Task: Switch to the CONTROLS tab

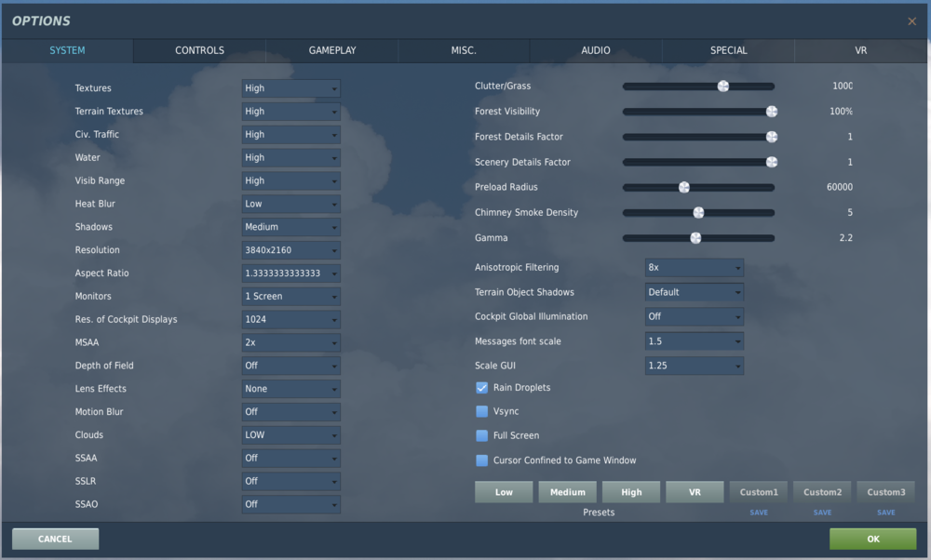Action: point(199,50)
